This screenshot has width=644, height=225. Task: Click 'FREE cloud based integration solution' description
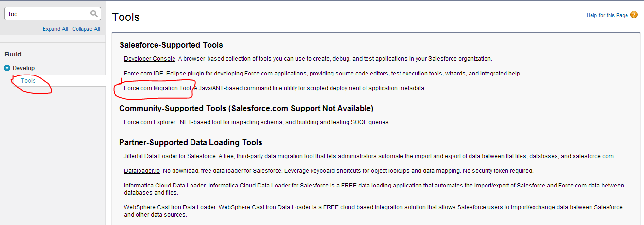click(373, 211)
